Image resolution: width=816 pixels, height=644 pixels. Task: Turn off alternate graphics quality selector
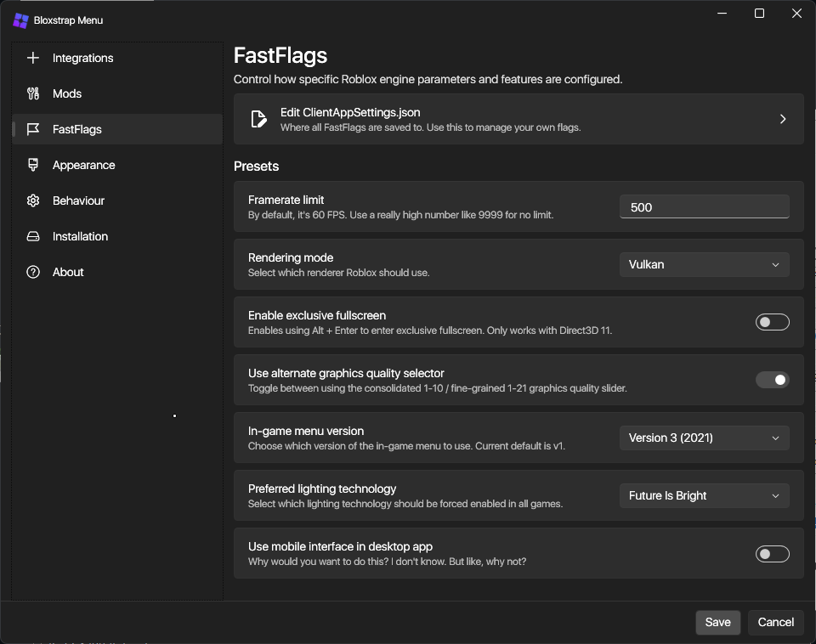(x=773, y=380)
